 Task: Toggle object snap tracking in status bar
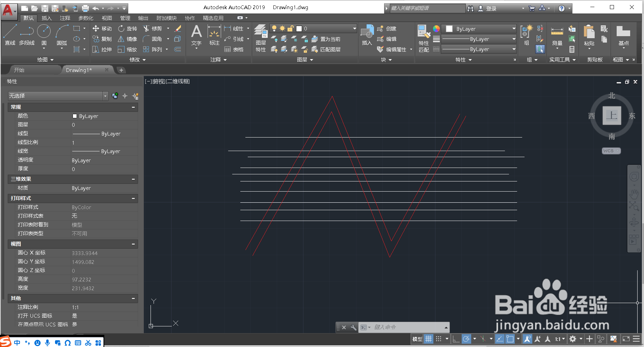(x=500, y=339)
